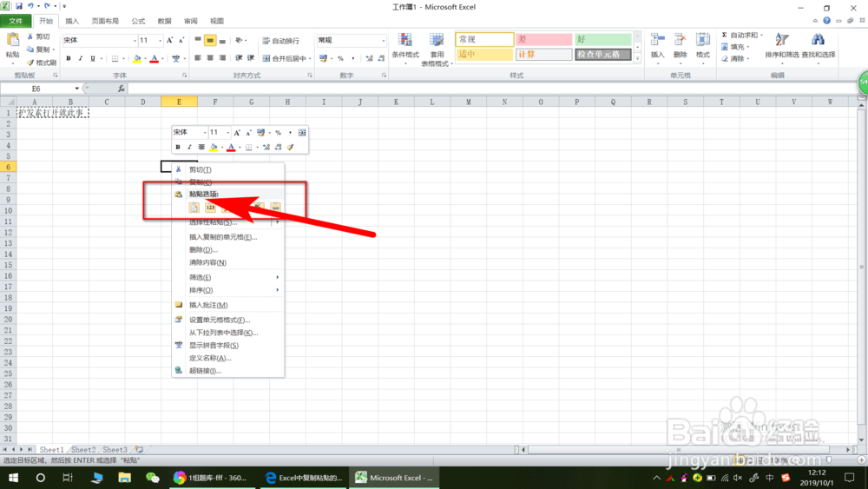Viewport: 868px width, 489px height.
Task: Click the Insert cells icon in ribbon
Action: click(x=657, y=41)
